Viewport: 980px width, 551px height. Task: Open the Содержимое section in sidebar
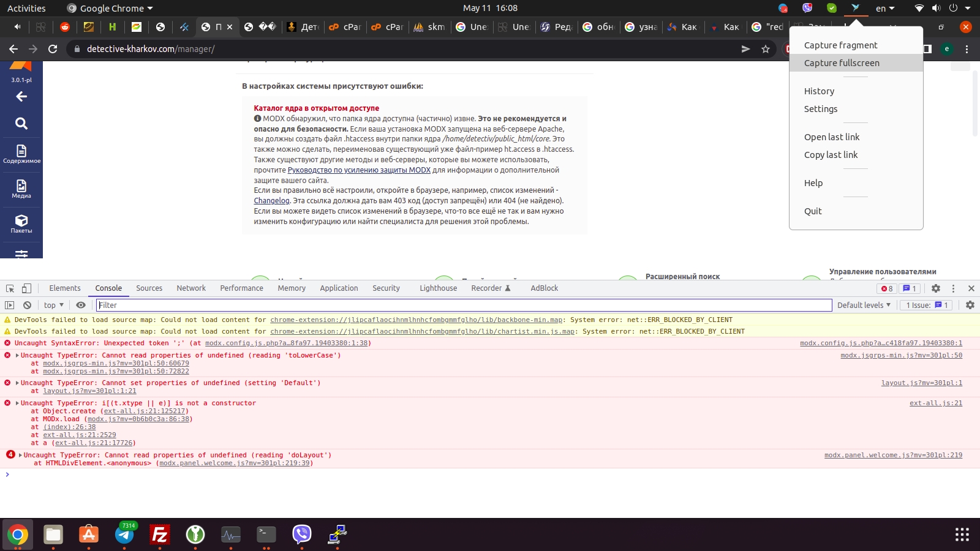(x=21, y=154)
